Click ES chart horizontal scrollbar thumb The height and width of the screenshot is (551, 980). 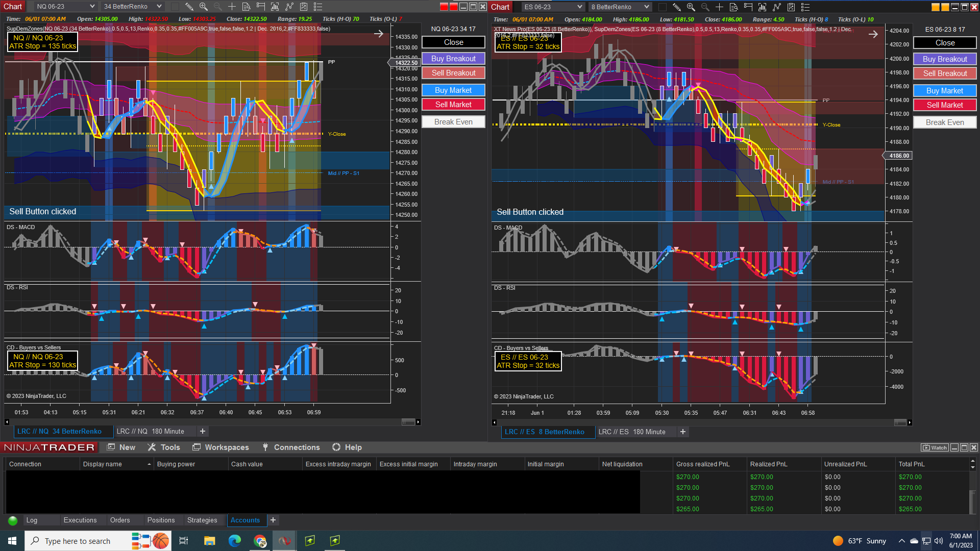coord(901,422)
